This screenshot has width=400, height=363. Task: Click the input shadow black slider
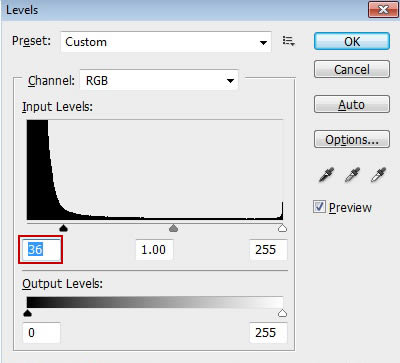(x=63, y=228)
